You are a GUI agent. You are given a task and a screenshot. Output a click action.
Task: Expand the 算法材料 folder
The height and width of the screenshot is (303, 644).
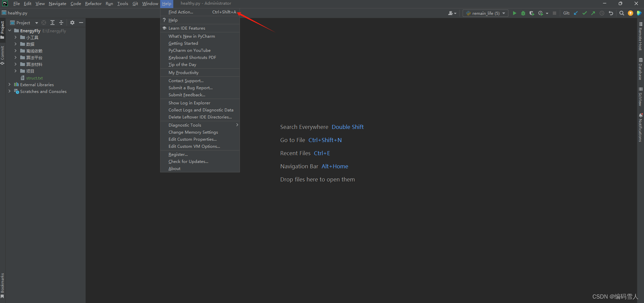click(15, 64)
